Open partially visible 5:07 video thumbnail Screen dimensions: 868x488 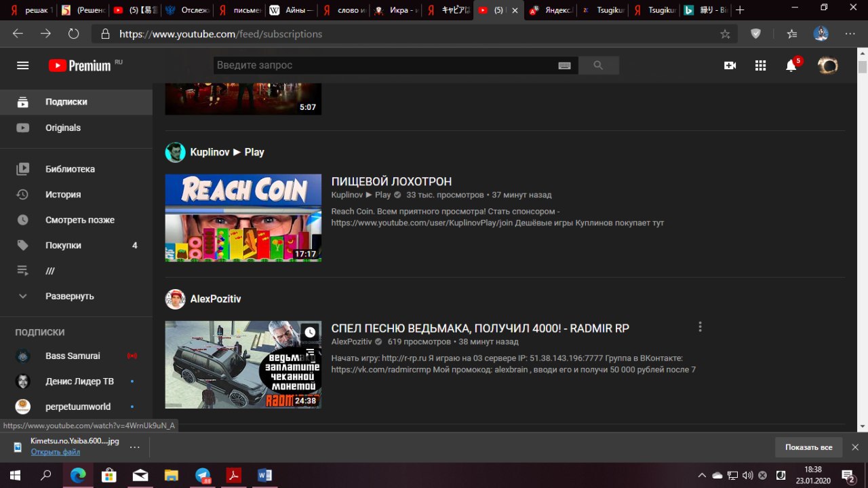tap(243, 98)
